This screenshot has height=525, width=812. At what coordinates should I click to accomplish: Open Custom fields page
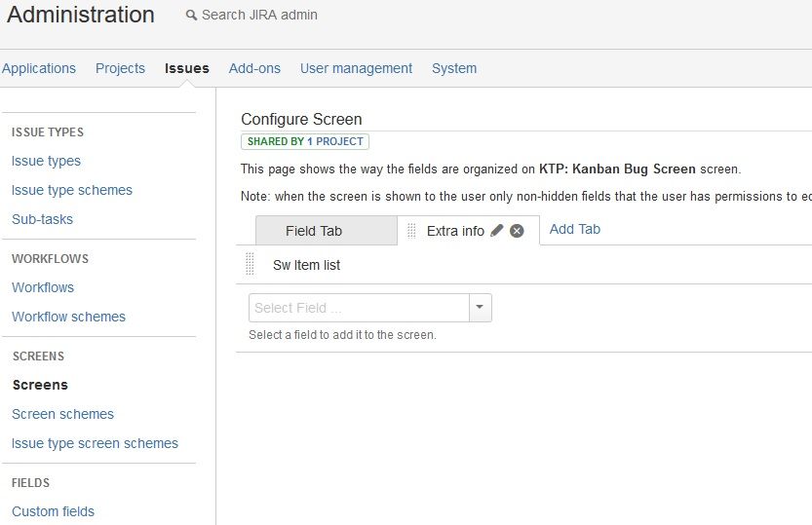tap(54, 511)
